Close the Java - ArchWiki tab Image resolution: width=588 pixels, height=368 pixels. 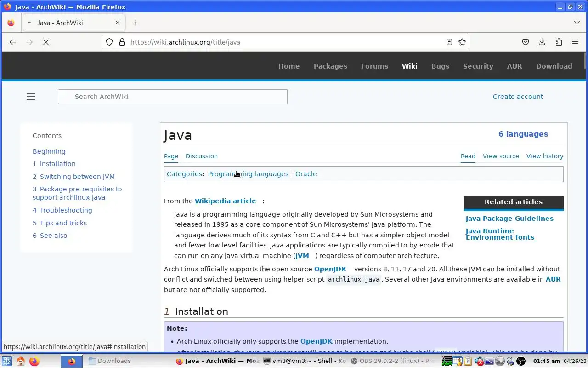tap(118, 23)
